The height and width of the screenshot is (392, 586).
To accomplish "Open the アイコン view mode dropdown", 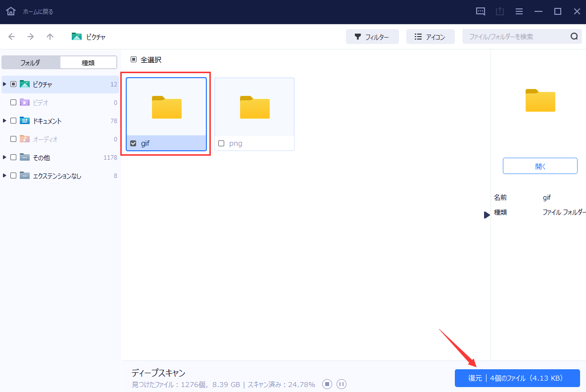I will (430, 37).
